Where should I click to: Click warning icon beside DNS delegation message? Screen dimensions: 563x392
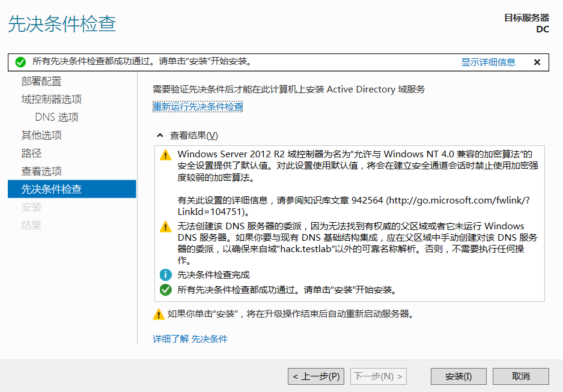tap(166, 226)
